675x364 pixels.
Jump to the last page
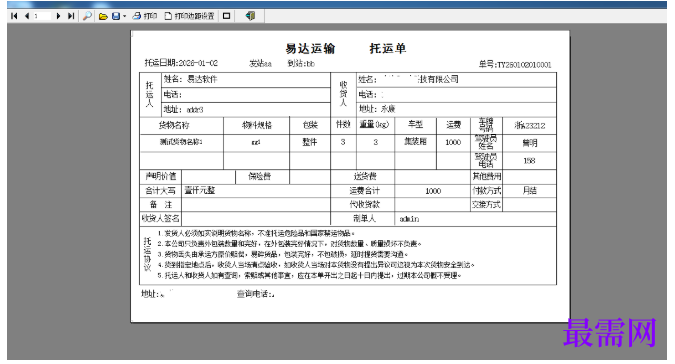point(71,16)
